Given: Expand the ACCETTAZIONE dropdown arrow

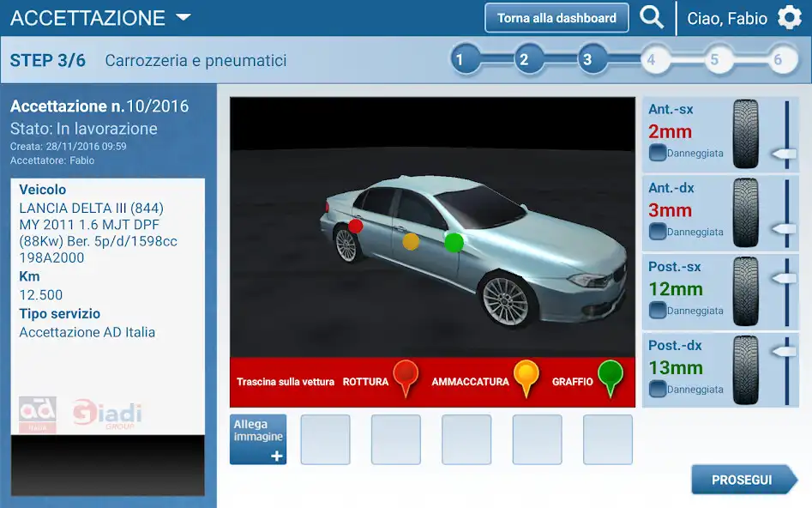Looking at the screenshot, I should tap(183, 18).
